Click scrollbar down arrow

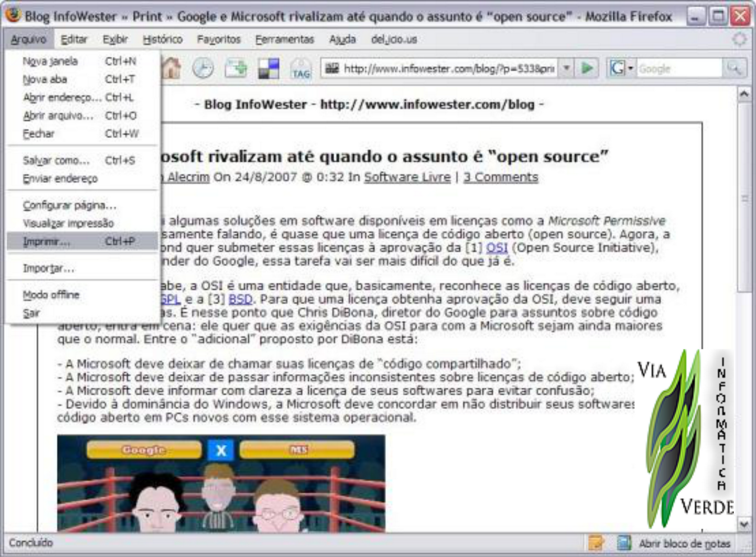[x=744, y=523]
